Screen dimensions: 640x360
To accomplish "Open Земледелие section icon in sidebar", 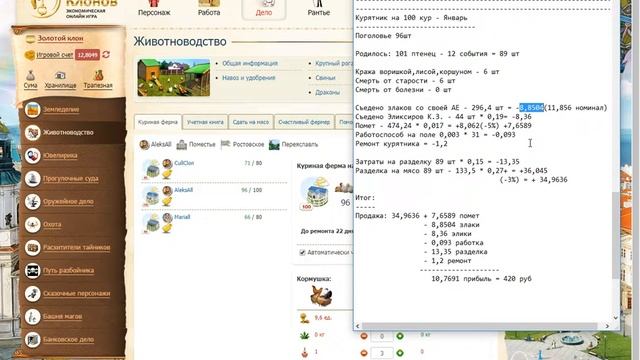I will (x=32, y=109).
